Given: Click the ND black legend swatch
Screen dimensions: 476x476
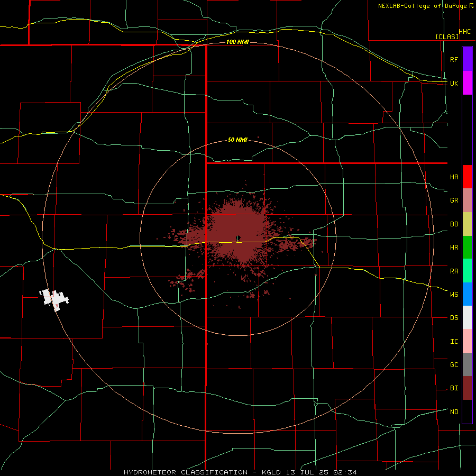Looking at the screenshot, I should point(467,411).
